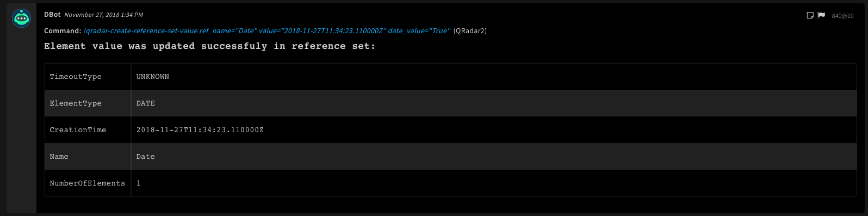Select the ElementType row label
The height and width of the screenshot is (216, 868).
pos(76,103)
